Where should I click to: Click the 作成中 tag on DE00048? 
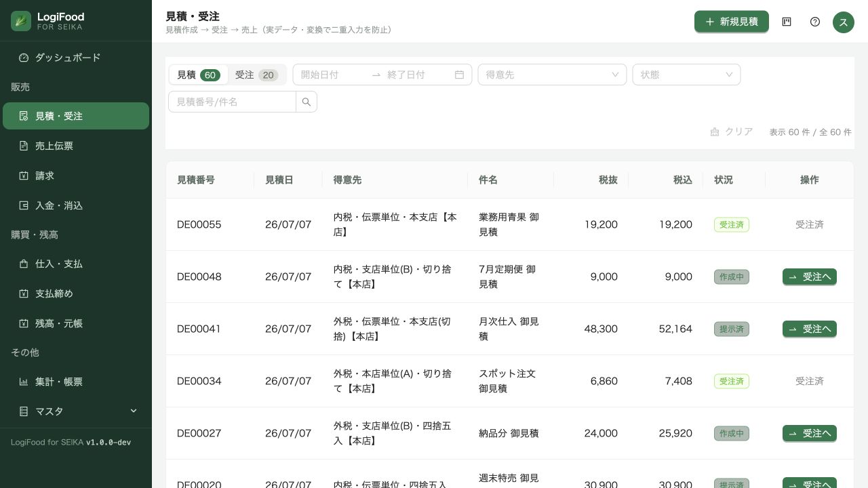pos(732,277)
